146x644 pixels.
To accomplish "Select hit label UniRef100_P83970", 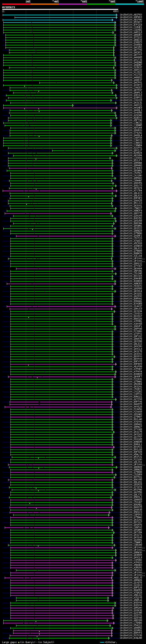I will (x=131, y=286).
